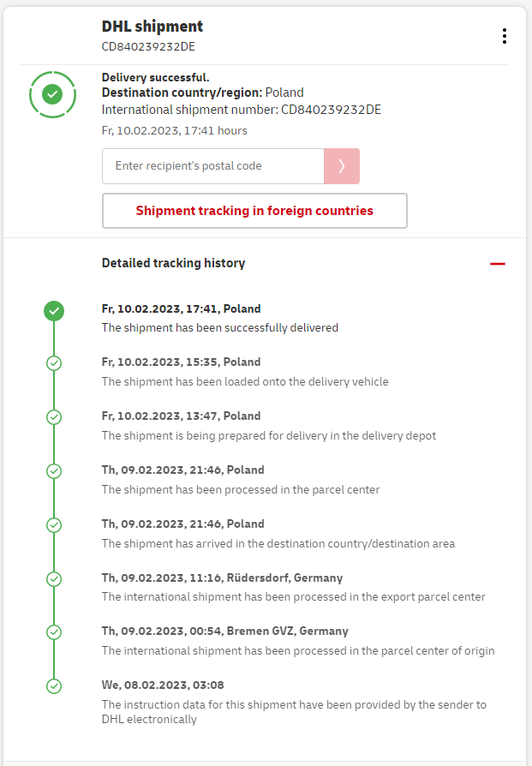Click the Rüdersdorf, Germany tracking entry text
The width and height of the screenshot is (532, 766).
coord(222,578)
